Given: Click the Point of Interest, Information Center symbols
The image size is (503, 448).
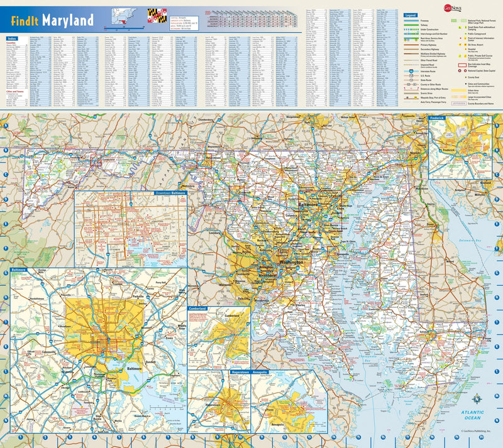Looking at the screenshot, I should pyautogui.click(x=463, y=38).
